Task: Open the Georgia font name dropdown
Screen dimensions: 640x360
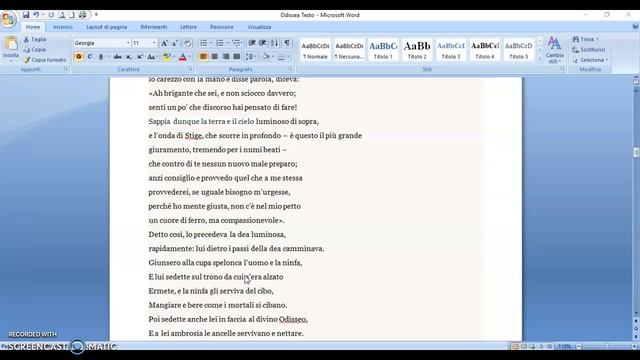Action: click(x=127, y=43)
